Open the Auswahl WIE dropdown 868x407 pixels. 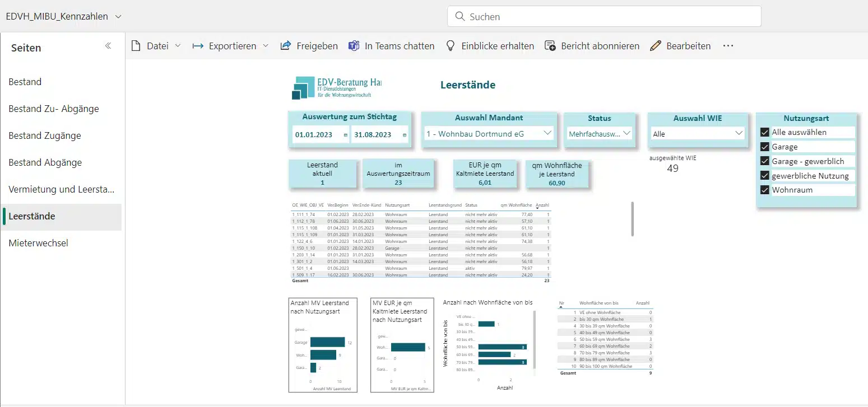739,133
